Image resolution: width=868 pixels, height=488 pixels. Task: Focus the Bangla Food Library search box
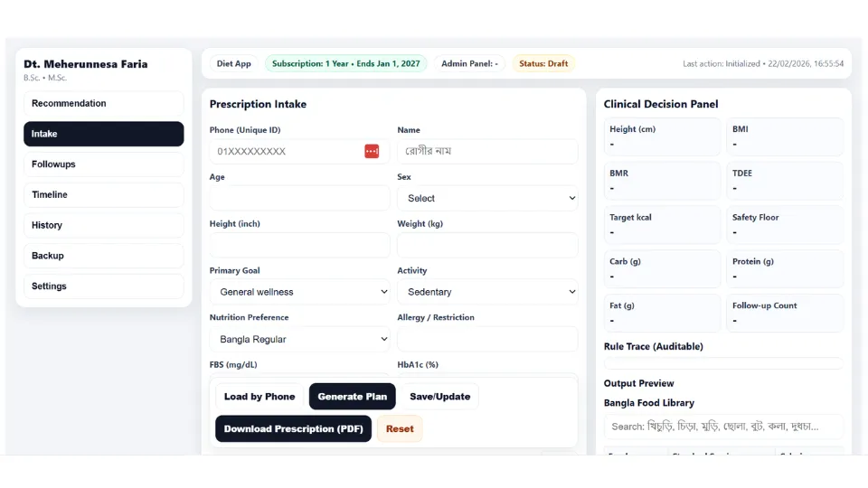(723, 427)
